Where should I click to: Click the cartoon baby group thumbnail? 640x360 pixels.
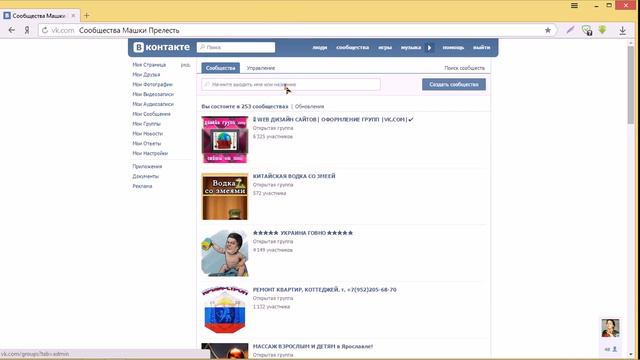coord(224,253)
